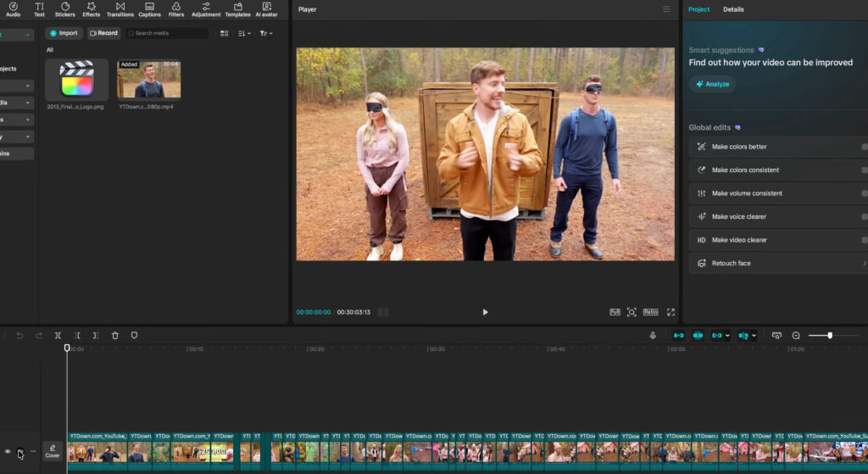
Task: Open the Text panel
Action: click(x=39, y=9)
